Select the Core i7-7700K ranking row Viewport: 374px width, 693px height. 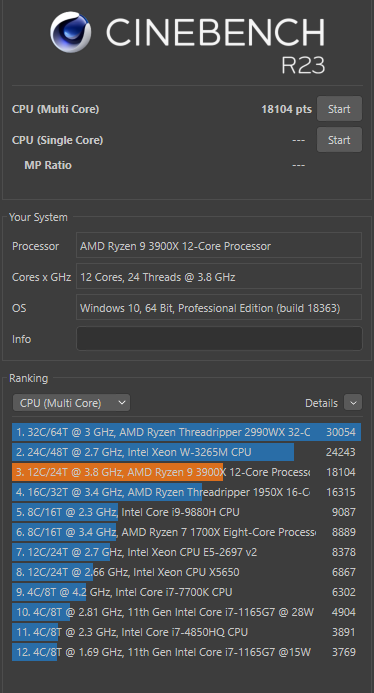tap(187, 592)
